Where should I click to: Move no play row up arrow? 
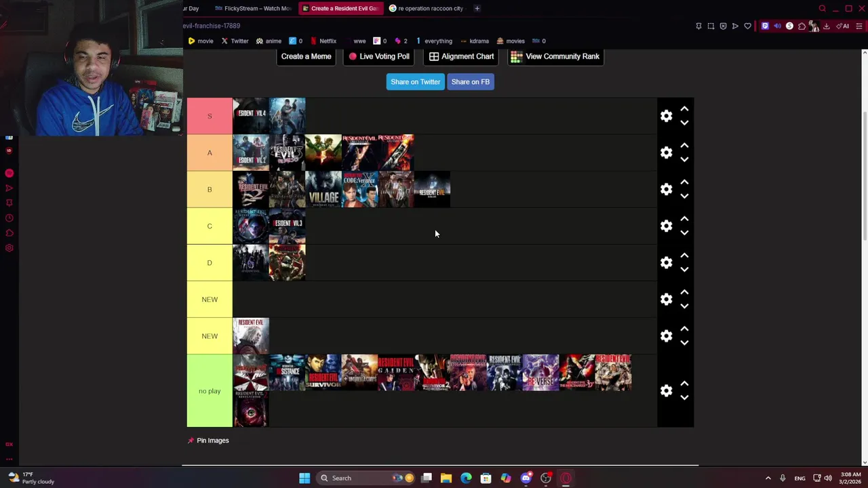pyautogui.click(x=684, y=383)
